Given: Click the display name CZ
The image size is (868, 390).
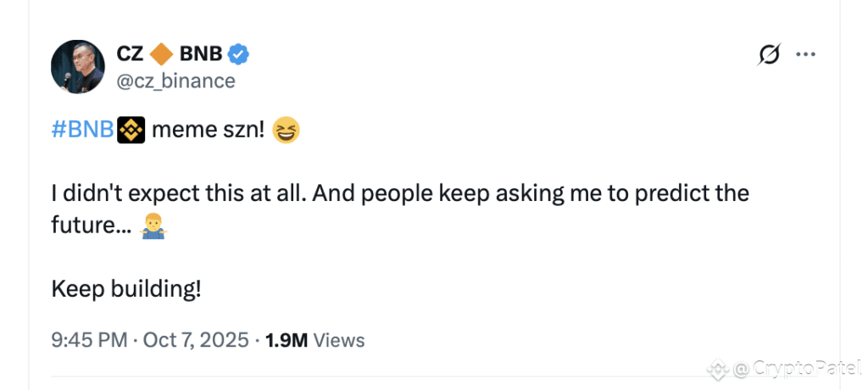Looking at the screenshot, I should [x=131, y=54].
